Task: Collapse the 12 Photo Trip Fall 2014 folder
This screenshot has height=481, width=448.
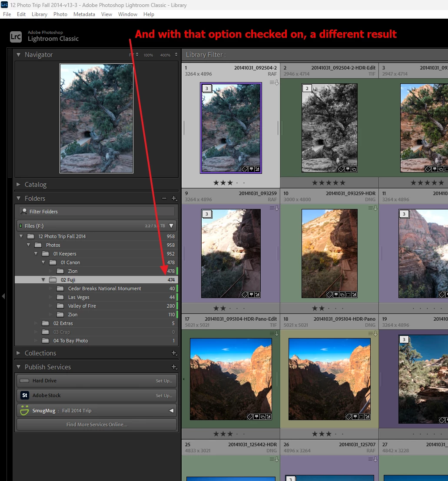Action: point(21,236)
